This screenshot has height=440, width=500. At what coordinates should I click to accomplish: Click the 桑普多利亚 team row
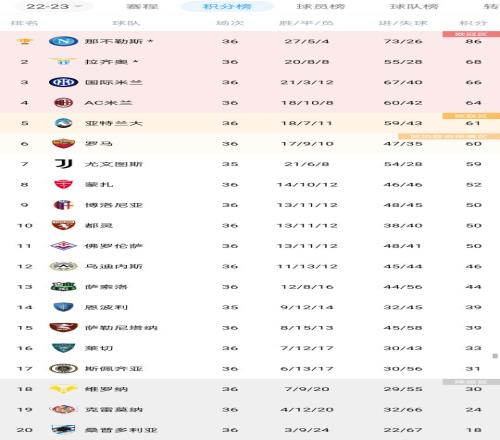[250, 430]
